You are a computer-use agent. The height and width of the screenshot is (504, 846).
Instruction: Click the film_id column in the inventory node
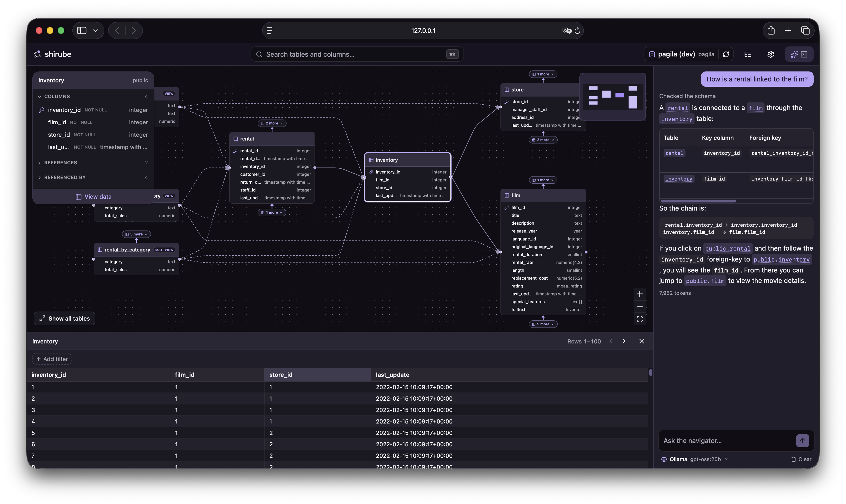tap(407, 180)
